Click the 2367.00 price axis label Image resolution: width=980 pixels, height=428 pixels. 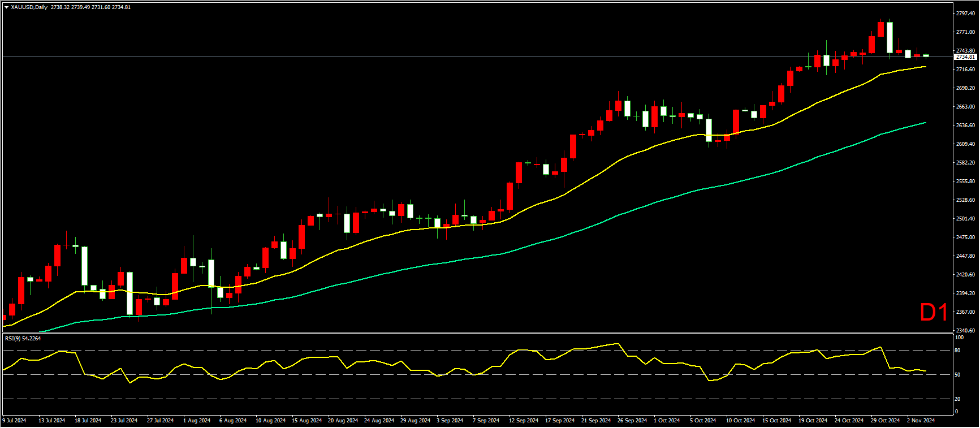click(x=965, y=312)
